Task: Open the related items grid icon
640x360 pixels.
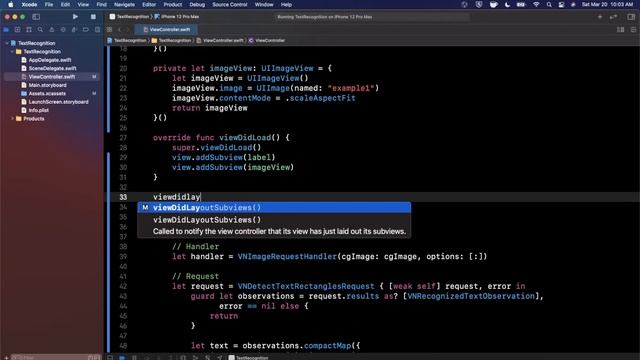Action: 109,29
